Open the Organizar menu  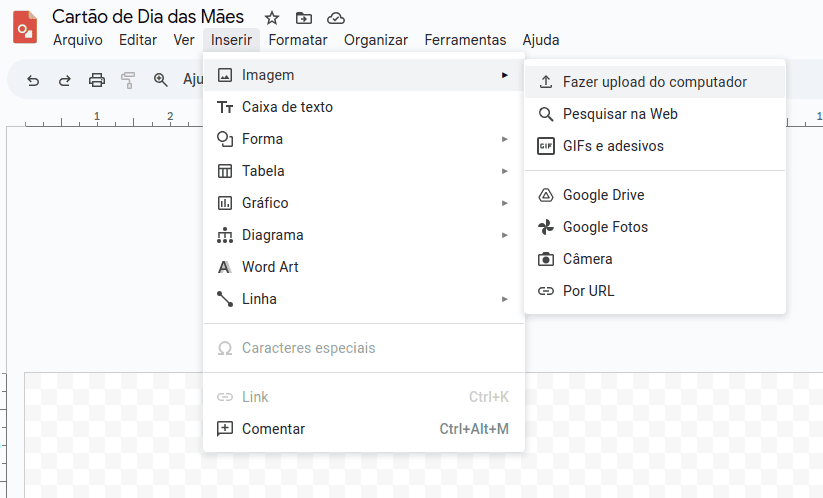click(x=376, y=40)
